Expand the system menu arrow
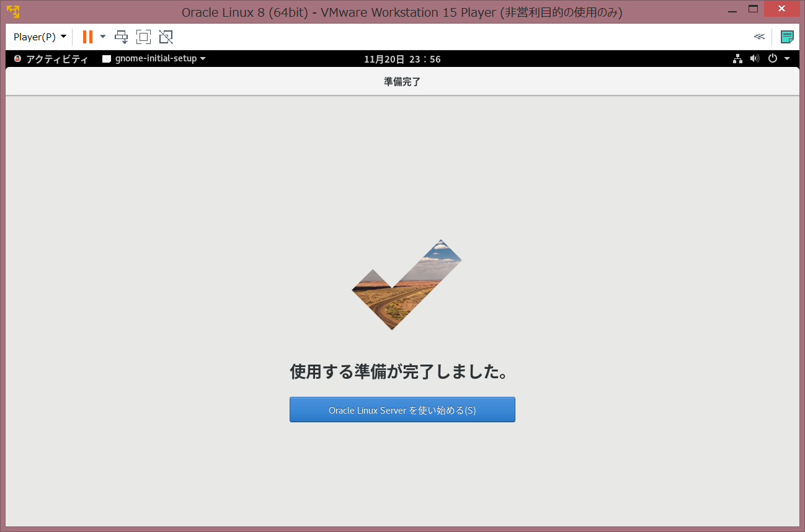 787,59
